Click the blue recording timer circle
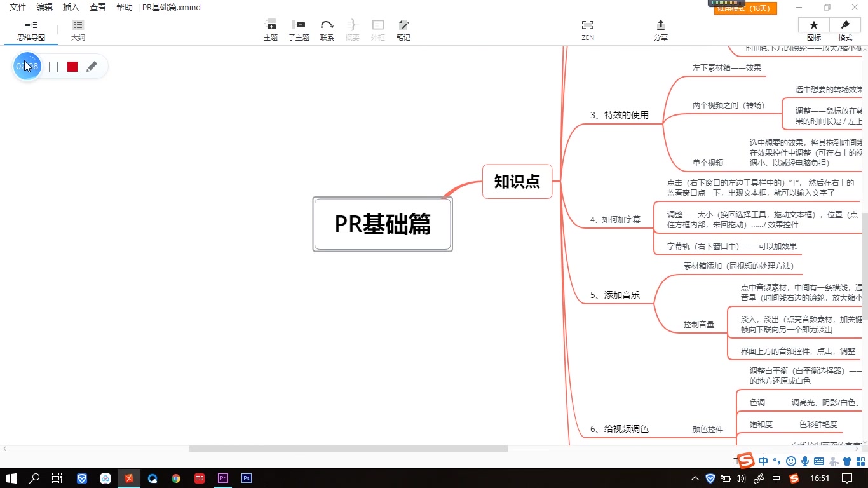Image resolution: width=868 pixels, height=488 pixels. point(27,66)
